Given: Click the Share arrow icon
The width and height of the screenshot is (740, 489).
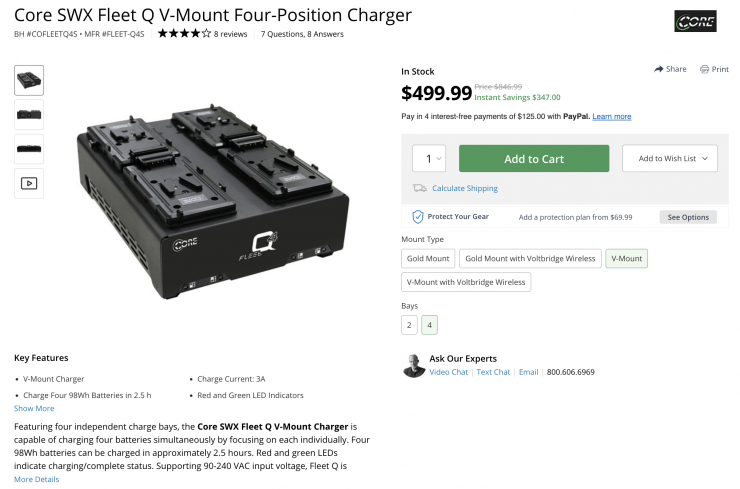Looking at the screenshot, I should (659, 69).
